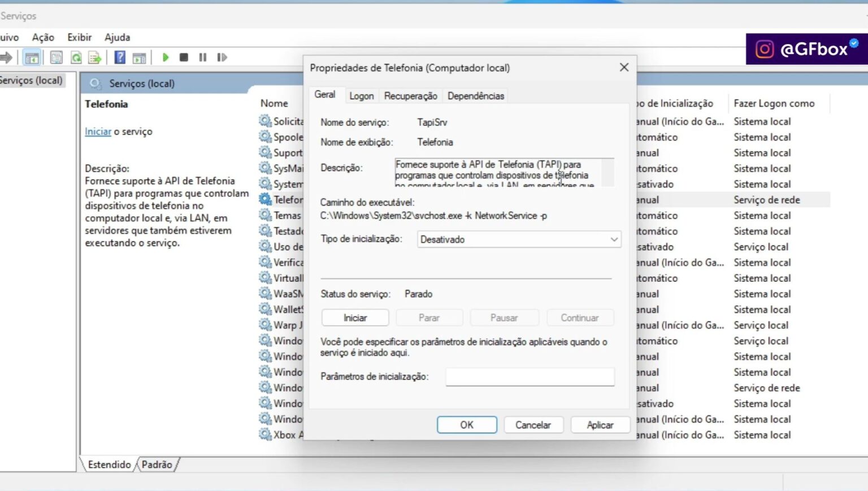Click the Cancelar button
868x491 pixels.
point(533,425)
